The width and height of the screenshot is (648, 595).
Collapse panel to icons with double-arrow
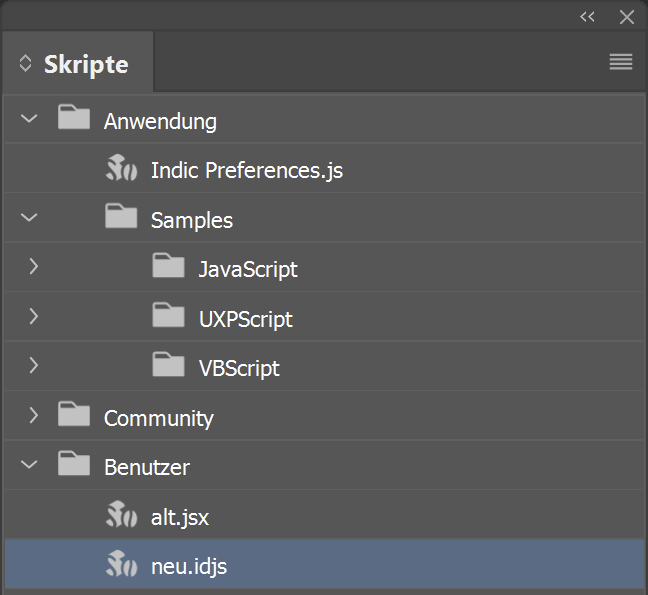pos(587,17)
